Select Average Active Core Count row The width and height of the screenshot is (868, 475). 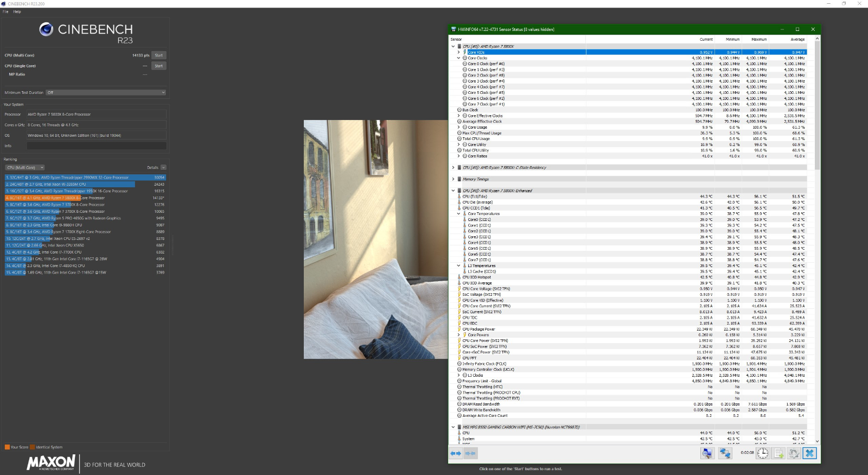tap(628, 416)
